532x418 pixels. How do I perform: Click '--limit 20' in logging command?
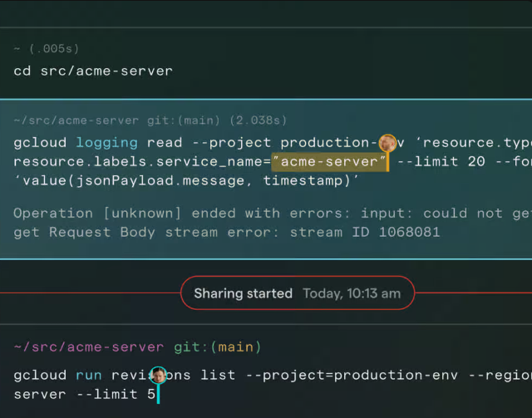(441, 162)
